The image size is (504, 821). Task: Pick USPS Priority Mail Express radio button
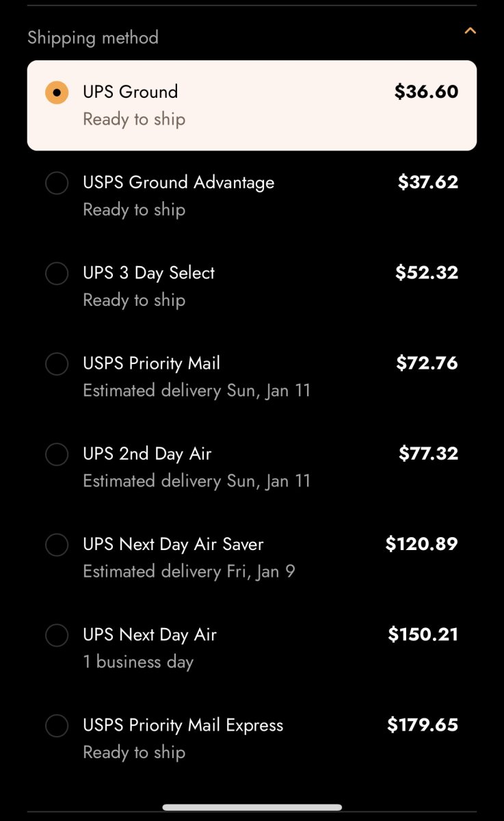(57, 726)
